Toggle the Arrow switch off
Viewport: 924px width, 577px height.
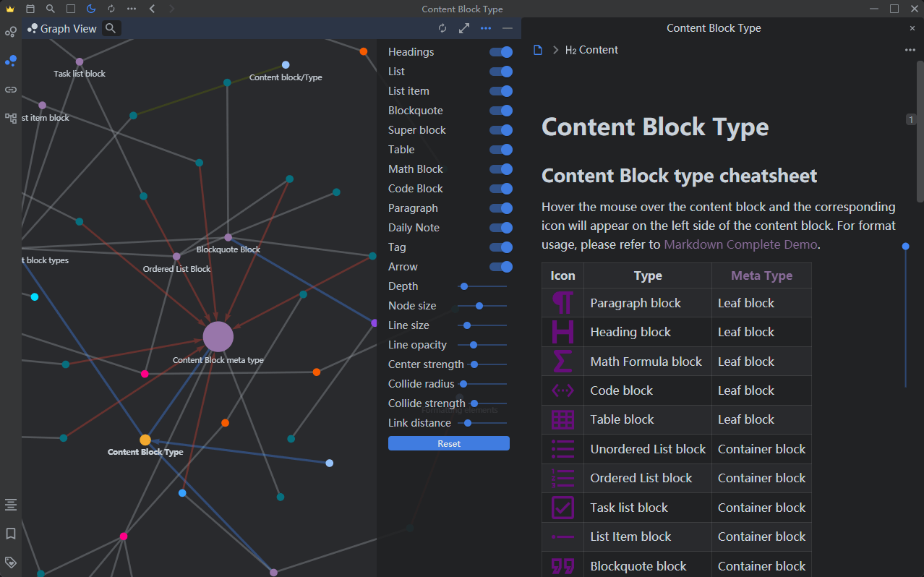pos(501,267)
